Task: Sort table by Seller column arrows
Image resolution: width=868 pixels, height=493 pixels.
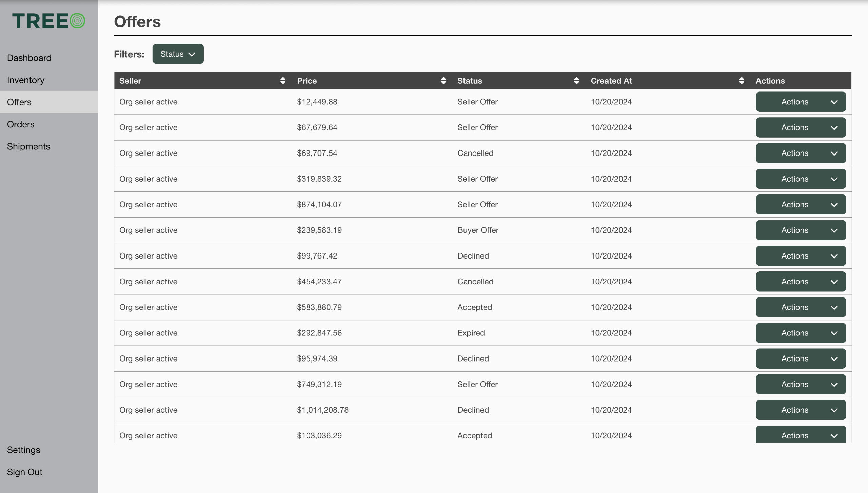Action: pyautogui.click(x=283, y=81)
